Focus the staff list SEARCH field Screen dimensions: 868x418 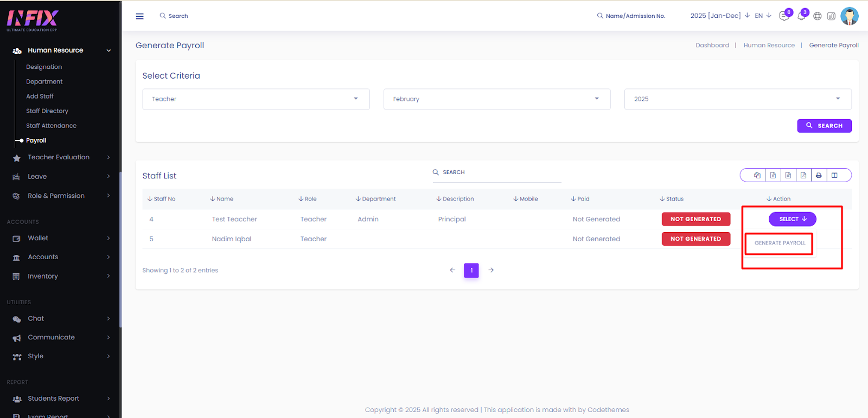(497, 172)
